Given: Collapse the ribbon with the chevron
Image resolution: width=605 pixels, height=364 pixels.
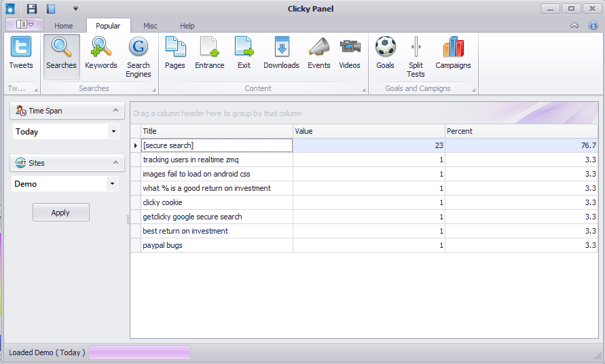Looking at the screenshot, I should tap(574, 26).
